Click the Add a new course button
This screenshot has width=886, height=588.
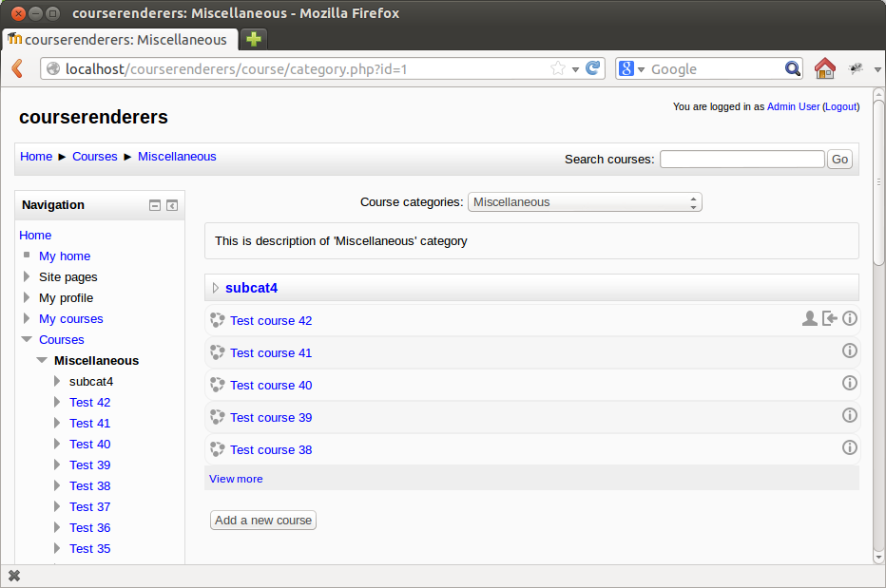coord(263,521)
